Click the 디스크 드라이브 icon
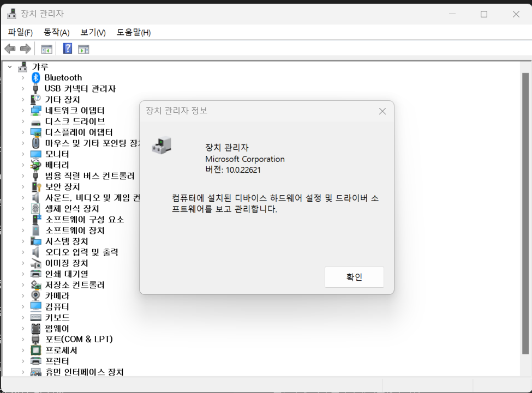The height and width of the screenshot is (393, 532). coord(35,122)
